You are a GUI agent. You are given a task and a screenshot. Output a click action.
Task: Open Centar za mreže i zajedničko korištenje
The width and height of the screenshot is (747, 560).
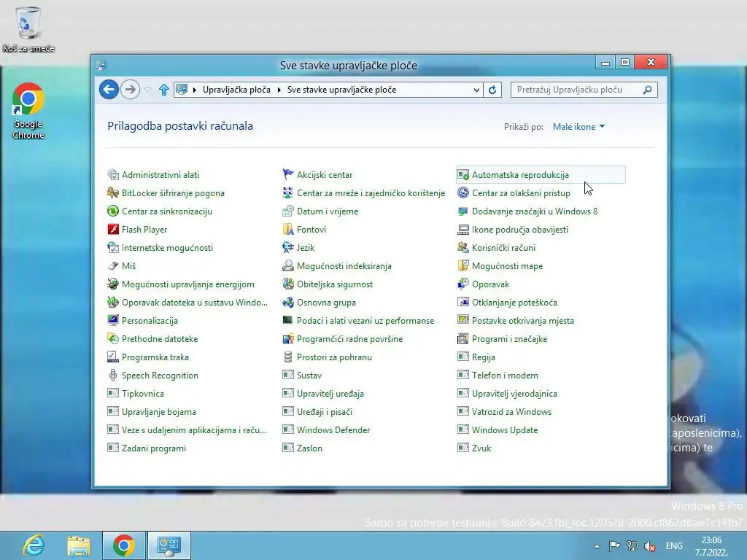click(x=371, y=192)
